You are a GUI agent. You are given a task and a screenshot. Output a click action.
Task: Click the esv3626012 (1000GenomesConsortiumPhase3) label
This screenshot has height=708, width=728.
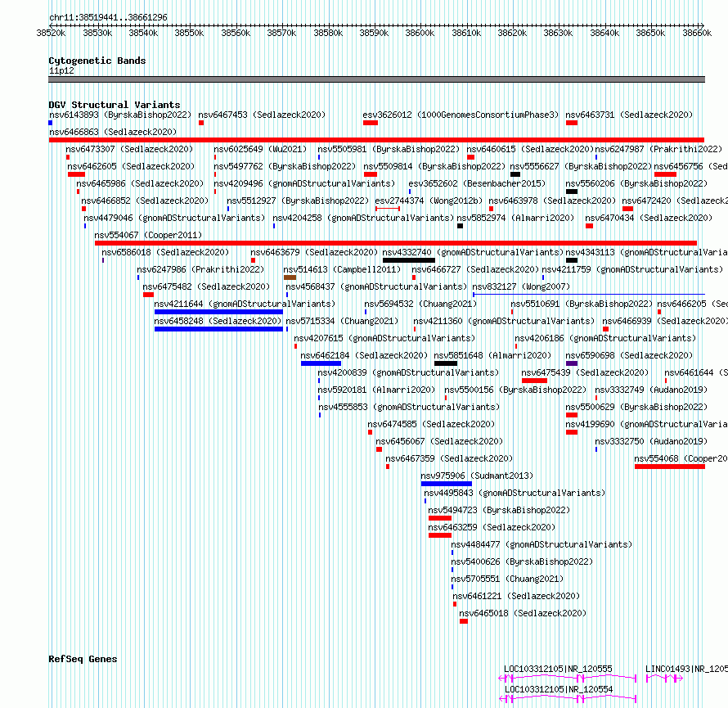(x=461, y=115)
